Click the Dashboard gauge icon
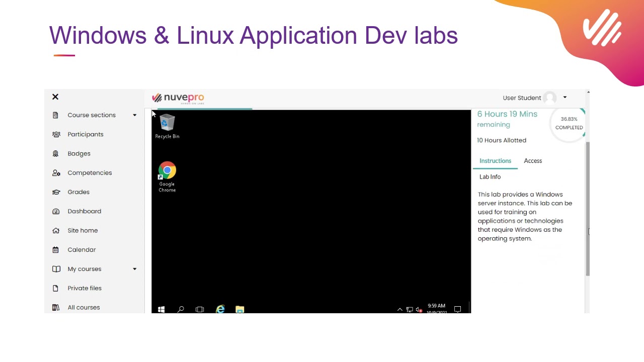Screen dimensions: 644x362 coord(56,211)
